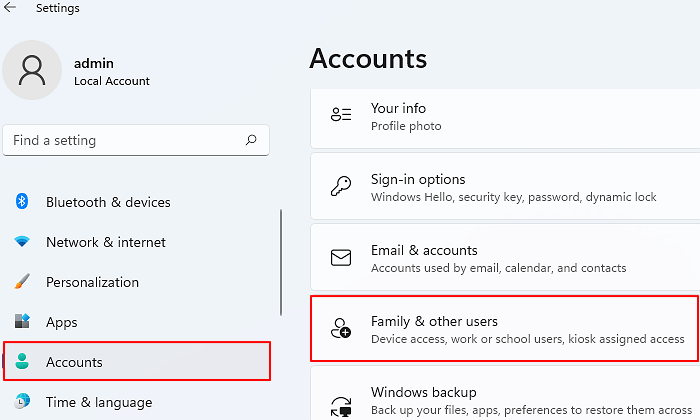Open Bluetooth & devices settings

tap(108, 202)
